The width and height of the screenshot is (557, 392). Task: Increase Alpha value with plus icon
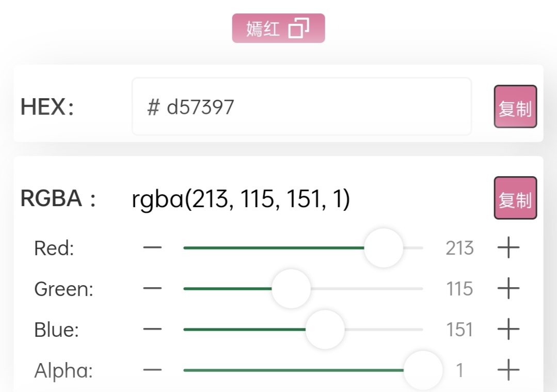point(508,370)
